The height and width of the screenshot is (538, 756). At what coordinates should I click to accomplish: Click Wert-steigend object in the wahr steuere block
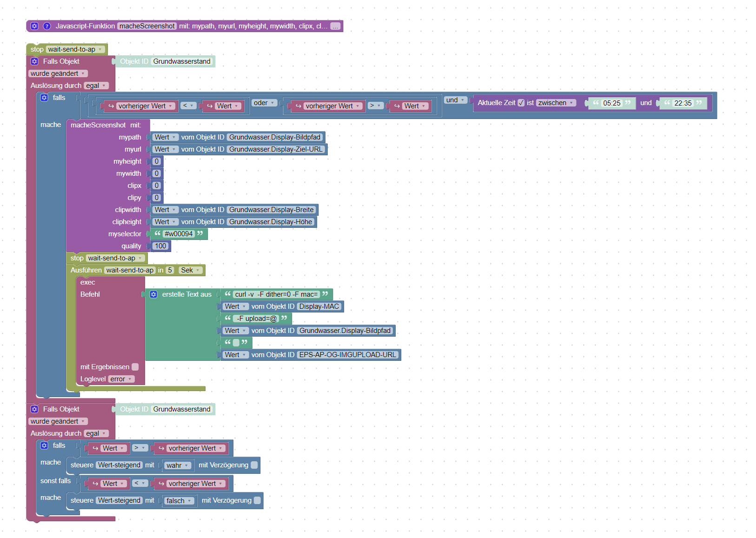coord(119,465)
